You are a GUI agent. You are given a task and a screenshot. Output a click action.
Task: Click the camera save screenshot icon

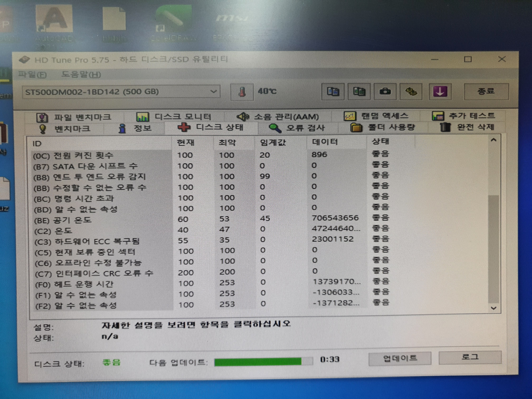(385, 91)
